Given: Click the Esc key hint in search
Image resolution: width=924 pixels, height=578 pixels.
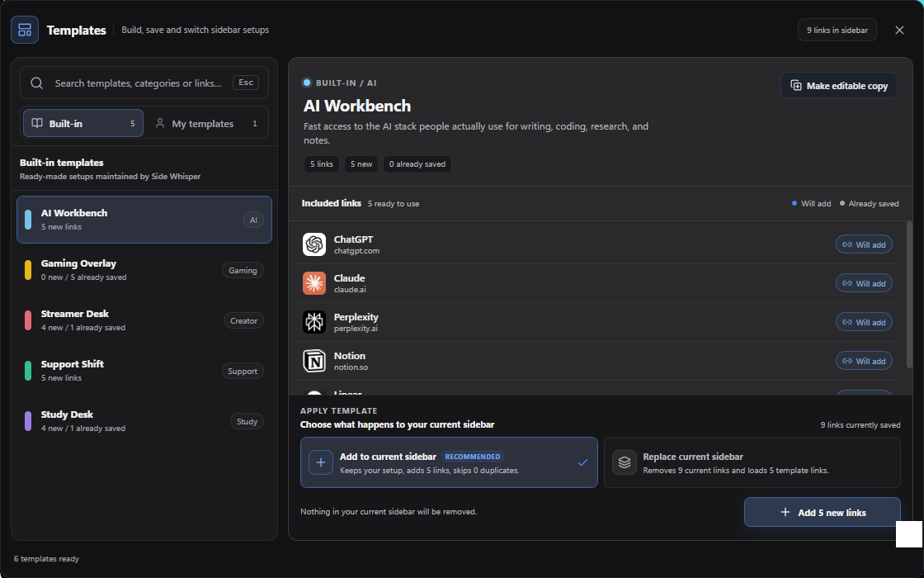Looking at the screenshot, I should click(x=246, y=83).
